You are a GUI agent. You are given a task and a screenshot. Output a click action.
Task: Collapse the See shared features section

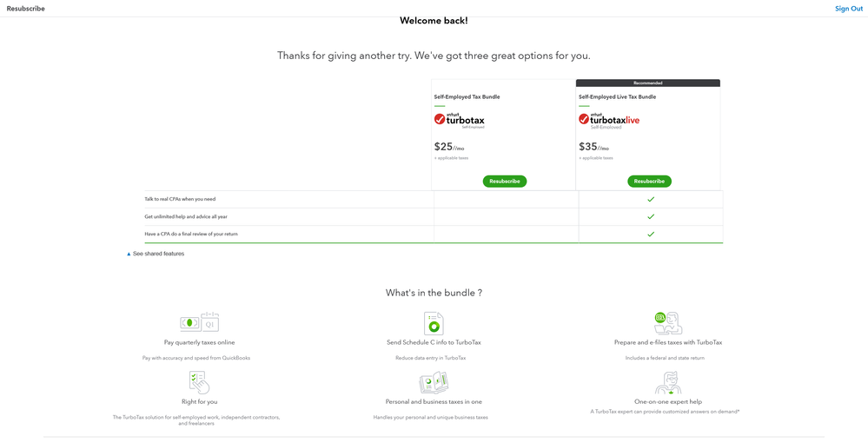(x=156, y=254)
